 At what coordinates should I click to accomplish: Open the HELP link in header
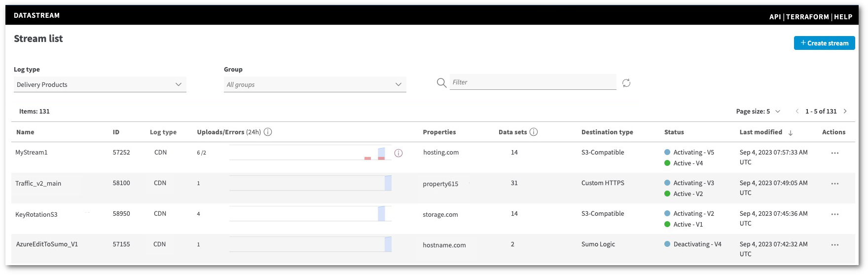point(843,17)
